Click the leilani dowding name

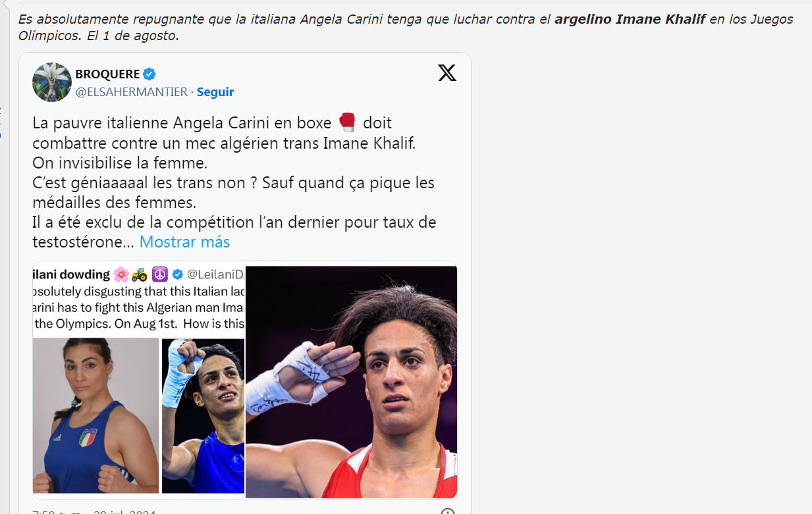tap(71, 274)
